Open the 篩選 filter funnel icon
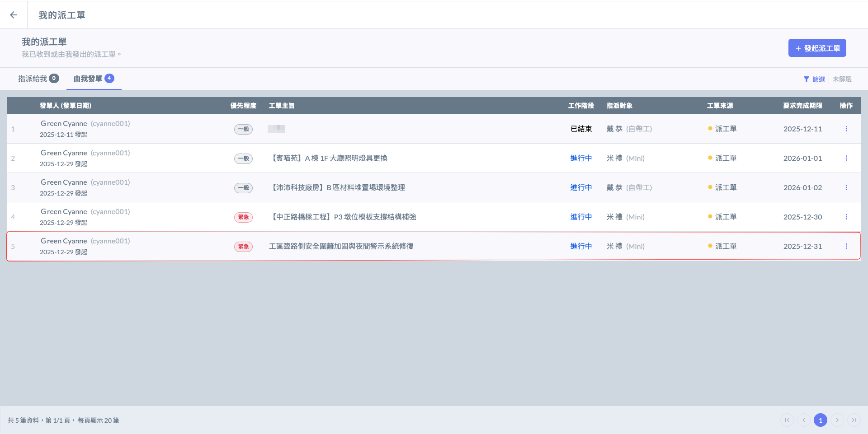Image resolution: width=868 pixels, height=434 pixels. click(806, 79)
